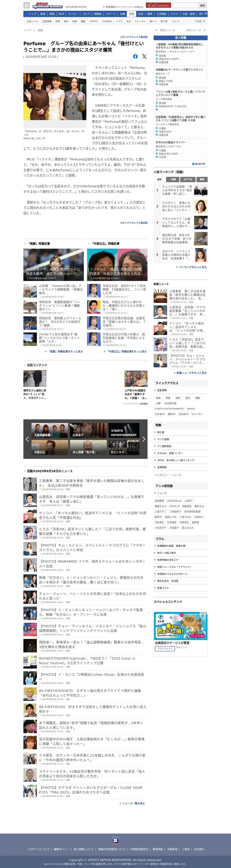Share article on X icon
This screenshot has height=868, width=231.
144,57
